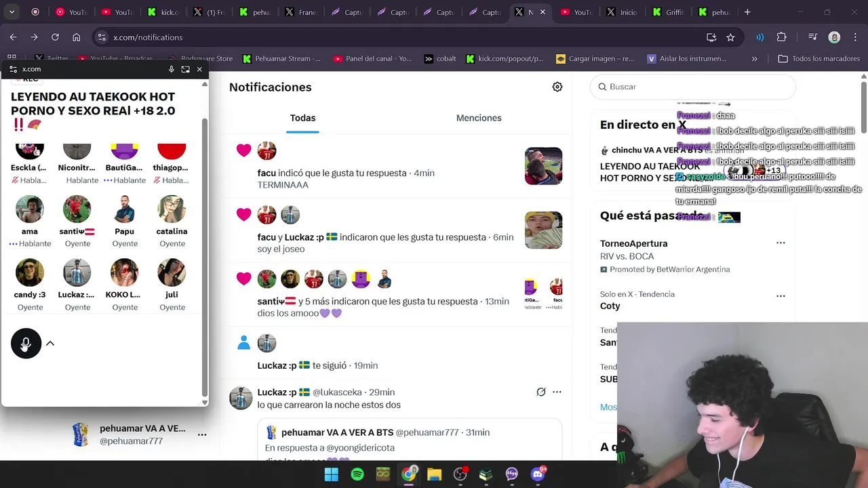
Task: Select participant catalina avatar
Action: 172,209
